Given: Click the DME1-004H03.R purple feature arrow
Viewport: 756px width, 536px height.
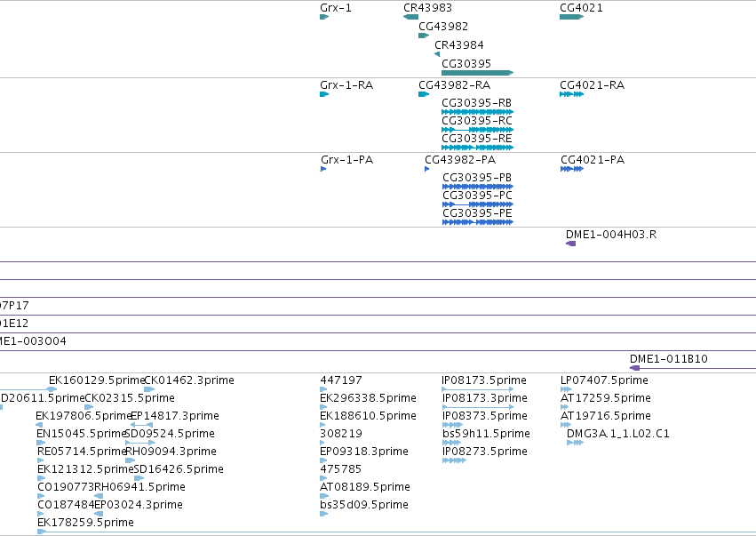Looking at the screenshot, I should (571, 244).
